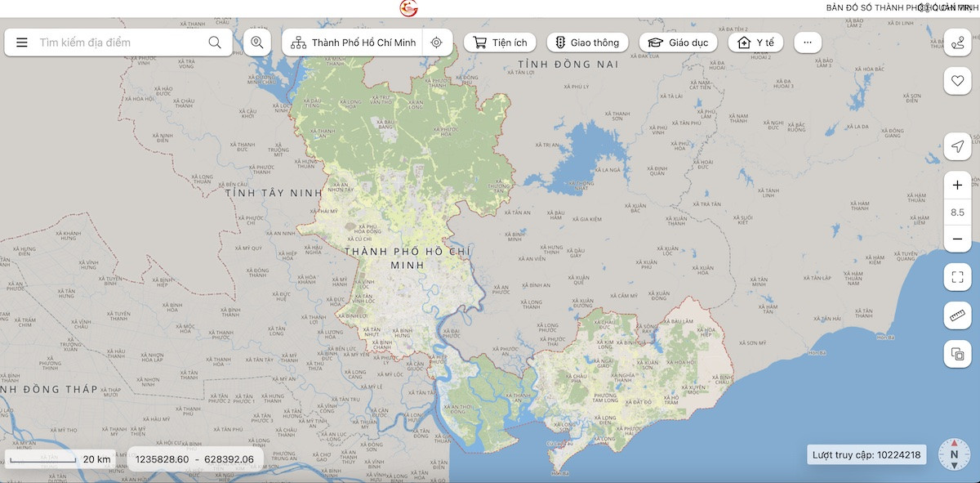Select the ruler measurement tool
Viewport: 980px width, 483px height.
957,315
